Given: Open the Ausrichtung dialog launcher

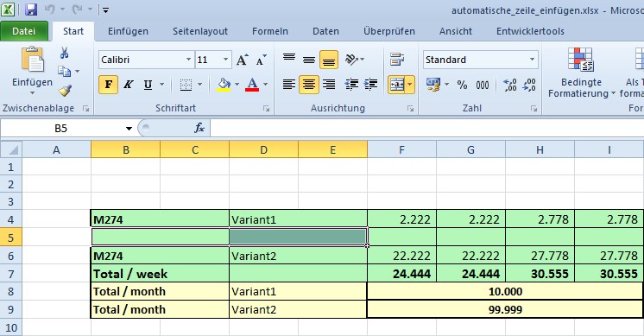Looking at the screenshot, I should point(410,109).
